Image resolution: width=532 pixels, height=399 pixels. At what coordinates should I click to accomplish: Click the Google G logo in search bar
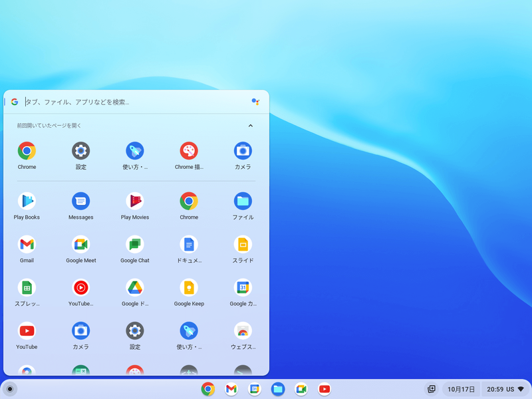pos(15,102)
